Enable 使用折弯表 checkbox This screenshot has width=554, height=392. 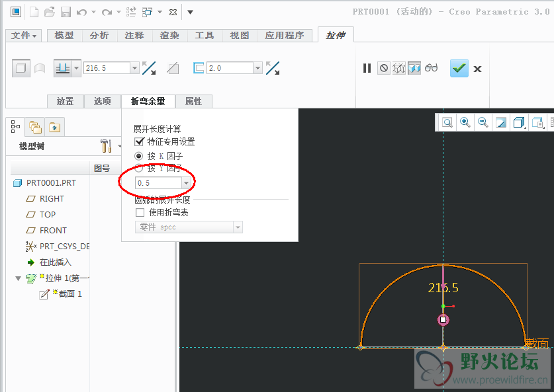[140, 212]
